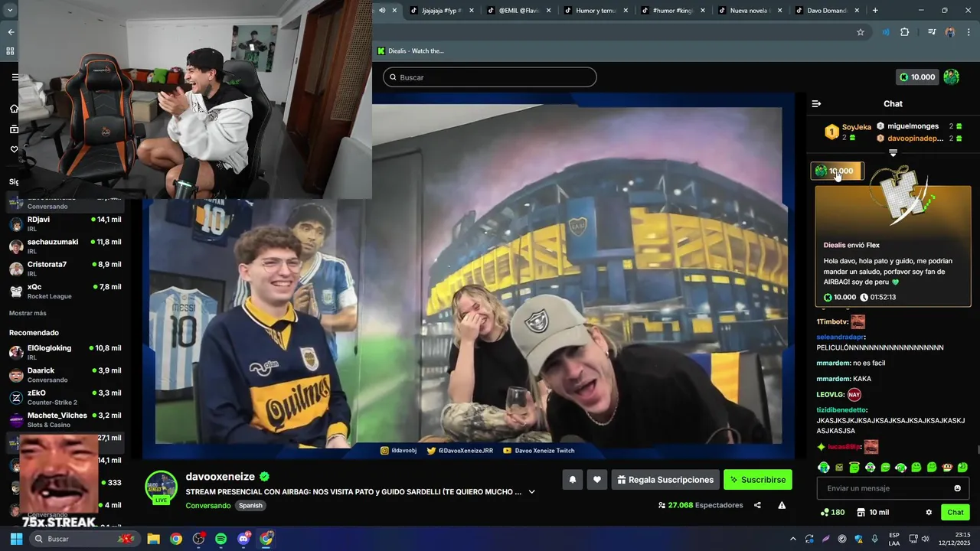The height and width of the screenshot is (551, 980).
Task: Open the davooxeneize LIVE avatar
Action: point(162,487)
